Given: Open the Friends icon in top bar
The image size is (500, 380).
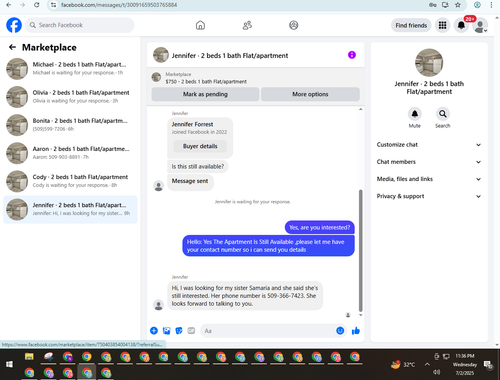Looking at the screenshot, I should pyautogui.click(x=247, y=25).
